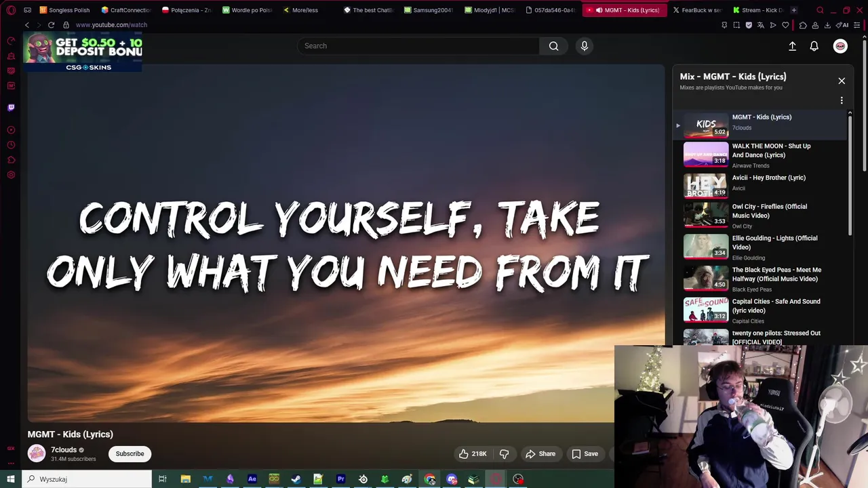Go back in browser history

27,25
